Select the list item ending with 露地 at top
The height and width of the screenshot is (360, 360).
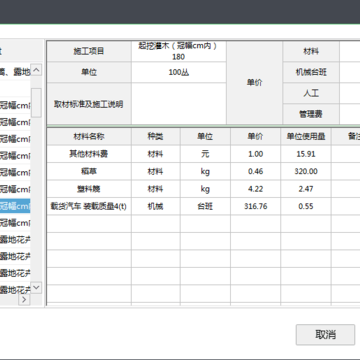[15, 71]
